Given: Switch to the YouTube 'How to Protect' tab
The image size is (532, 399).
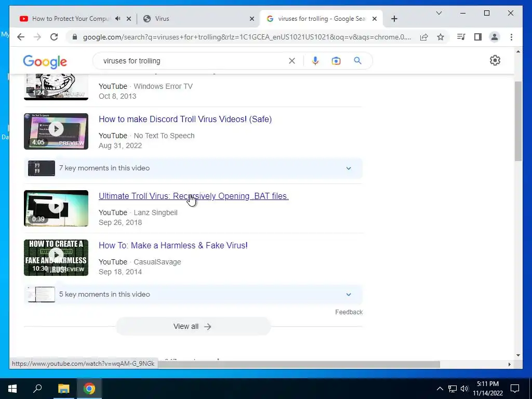Looking at the screenshot, I should tap(71, 19).
